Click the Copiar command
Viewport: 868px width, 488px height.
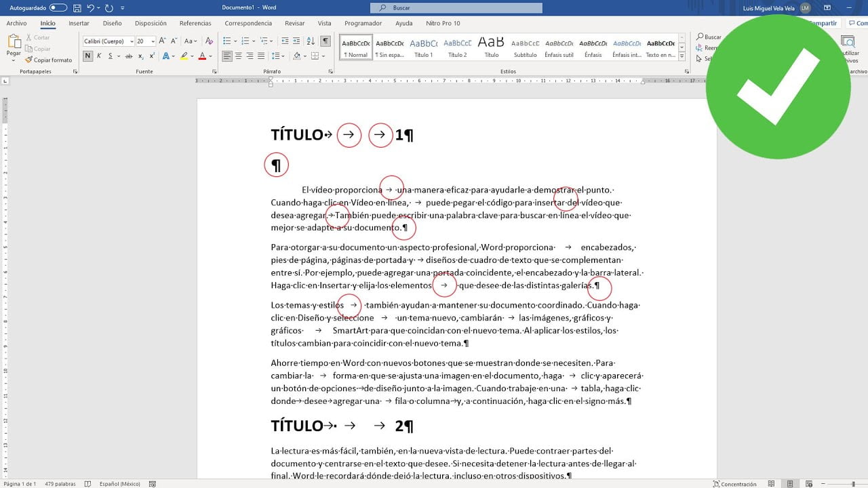click(37, 49)
